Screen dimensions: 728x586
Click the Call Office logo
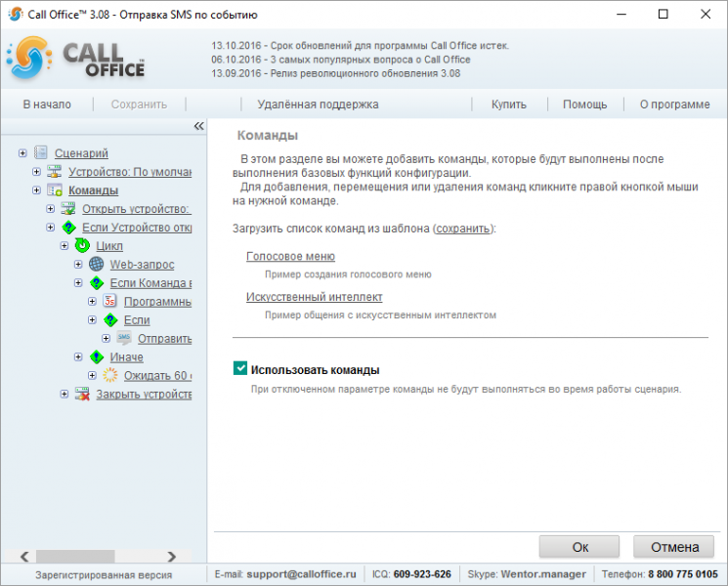[x=76, y=59]
